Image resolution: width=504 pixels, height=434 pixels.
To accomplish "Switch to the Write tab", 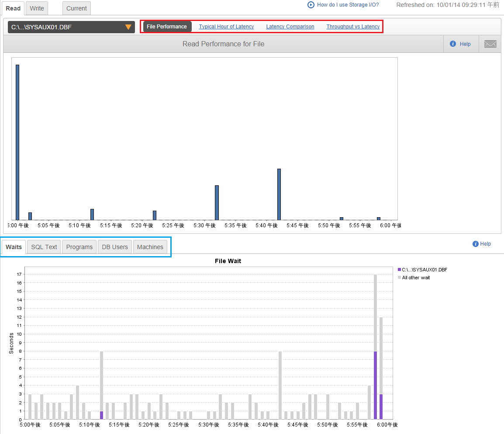I will [37, 8].
